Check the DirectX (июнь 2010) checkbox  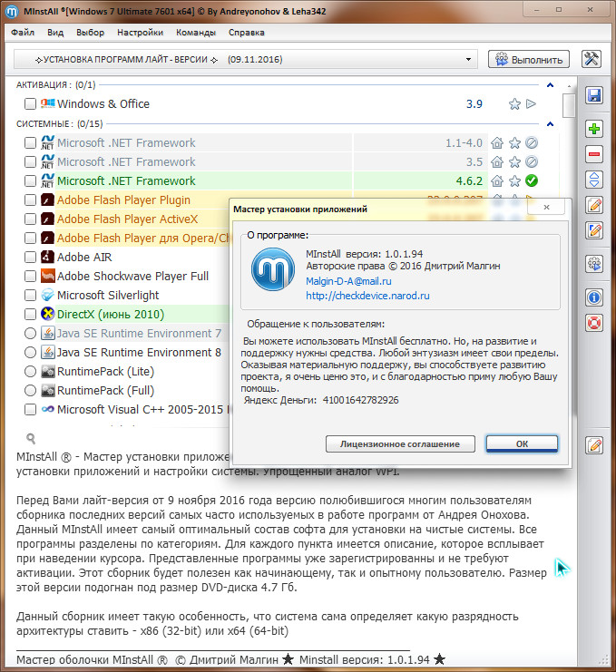30,314
